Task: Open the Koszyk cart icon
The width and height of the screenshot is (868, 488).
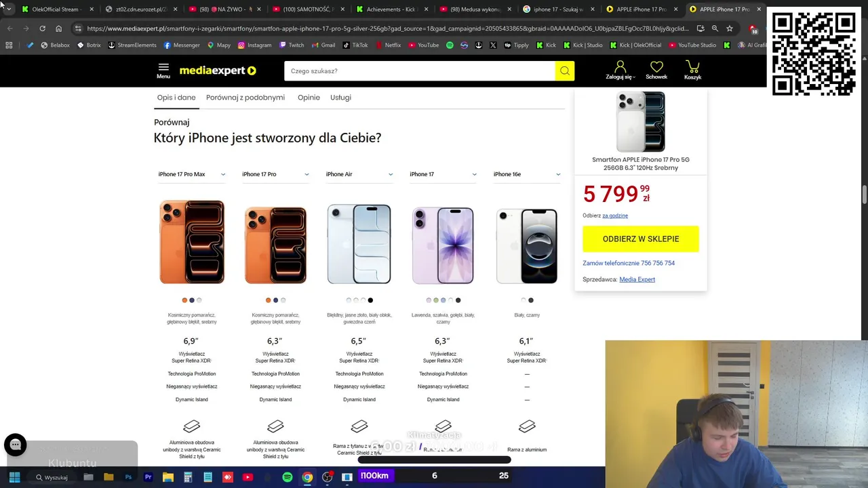Action: pyautogui.click(x=692, y=70)
